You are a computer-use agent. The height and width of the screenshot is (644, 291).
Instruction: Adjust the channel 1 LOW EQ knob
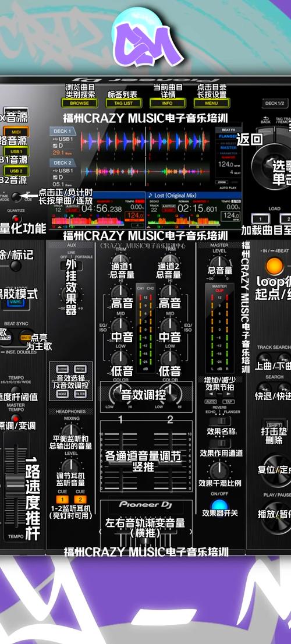[x=122, y=359]
